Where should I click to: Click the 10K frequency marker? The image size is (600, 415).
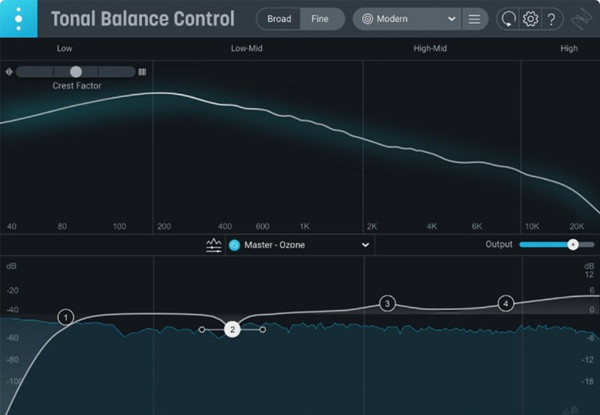(x=532, y=226)
